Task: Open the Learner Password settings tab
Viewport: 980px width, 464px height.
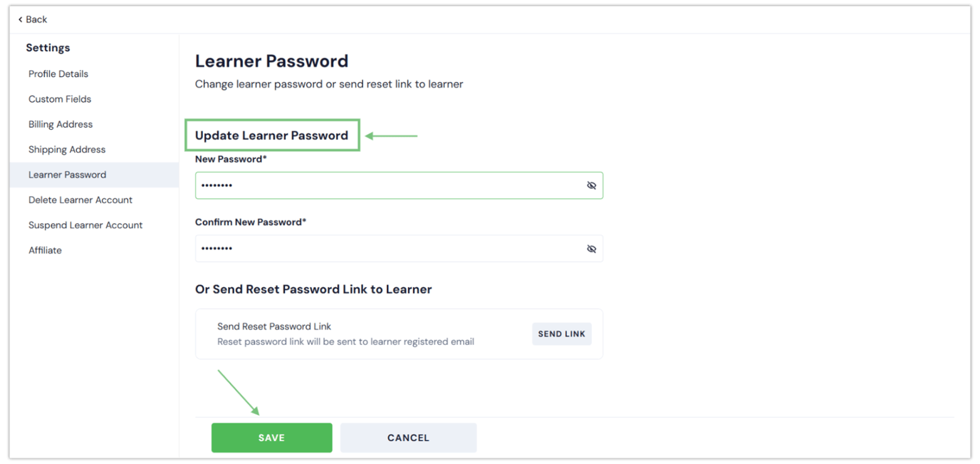Action: click(67, 174)
